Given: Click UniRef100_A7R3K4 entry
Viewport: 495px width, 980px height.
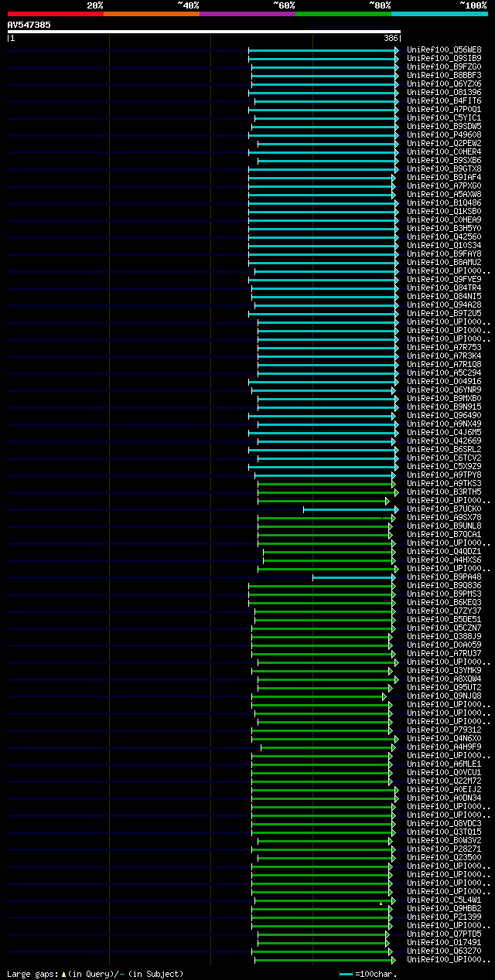Looking at the screenshot, I should click(445, 356).
